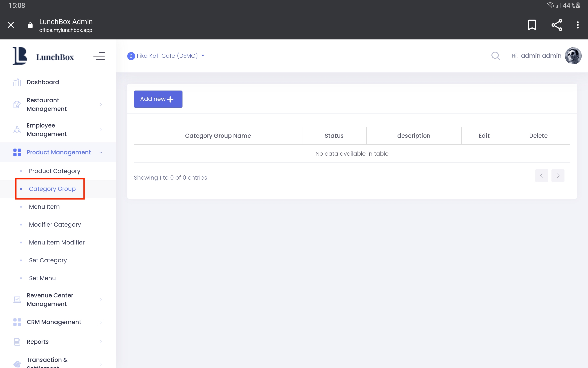Open the Menu Item submenu page
The width and height of the screenshot is (588, 368).
pos(44,207)
